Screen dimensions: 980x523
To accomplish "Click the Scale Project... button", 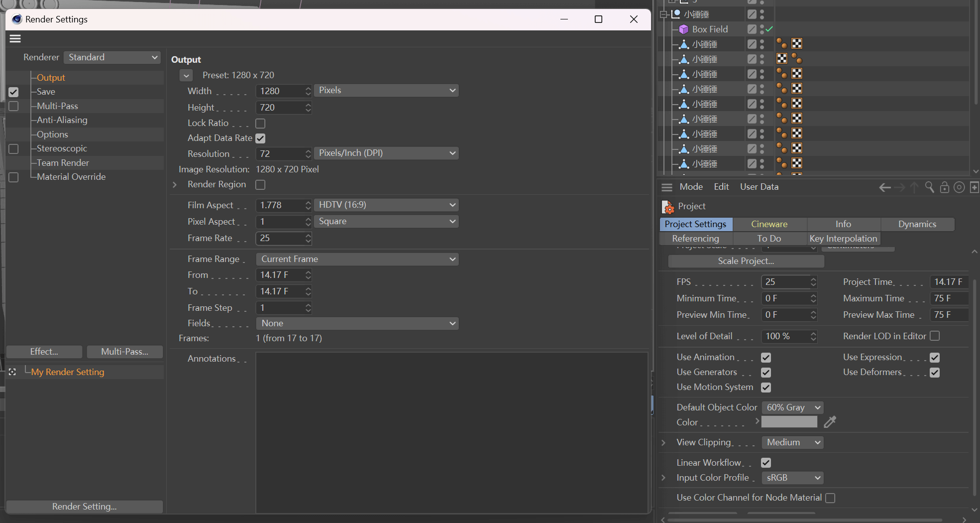I will click(746, 261).
